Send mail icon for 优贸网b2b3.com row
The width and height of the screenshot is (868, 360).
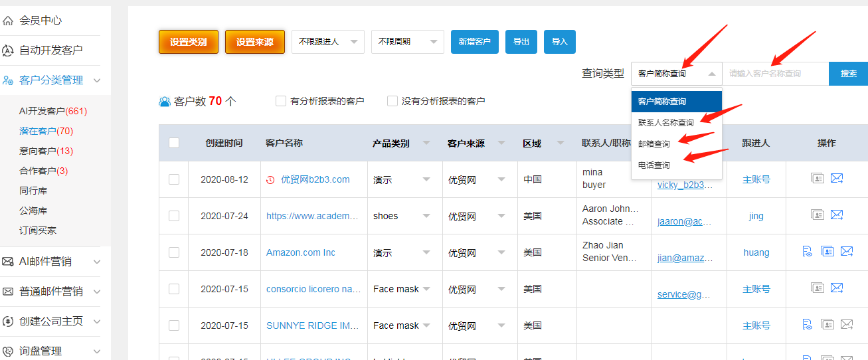(837, 178)
